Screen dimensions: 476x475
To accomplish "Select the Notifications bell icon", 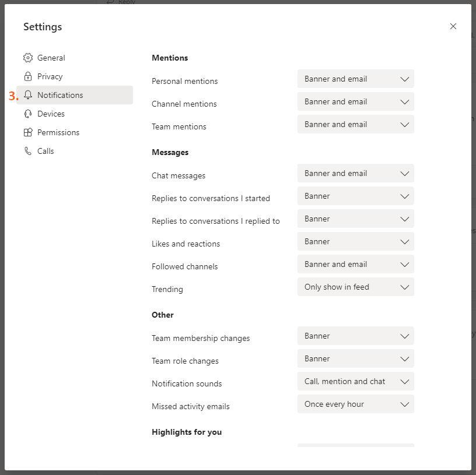I will tap(27, 95).
